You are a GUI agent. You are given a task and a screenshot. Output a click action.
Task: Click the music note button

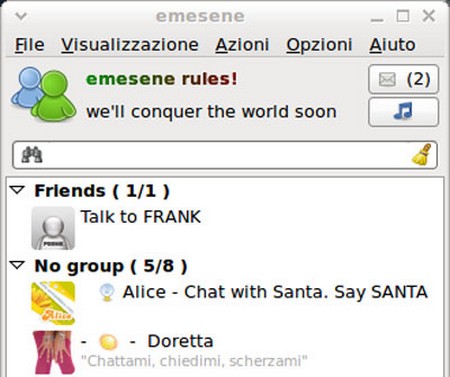pos(403,112)
